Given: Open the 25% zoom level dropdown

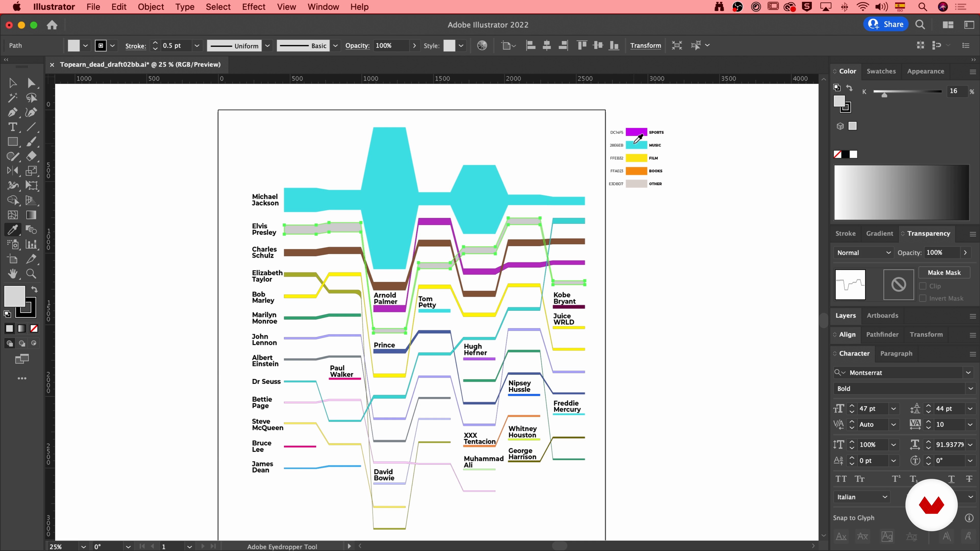Looking at the screenshot, I should tap(83, 546).
